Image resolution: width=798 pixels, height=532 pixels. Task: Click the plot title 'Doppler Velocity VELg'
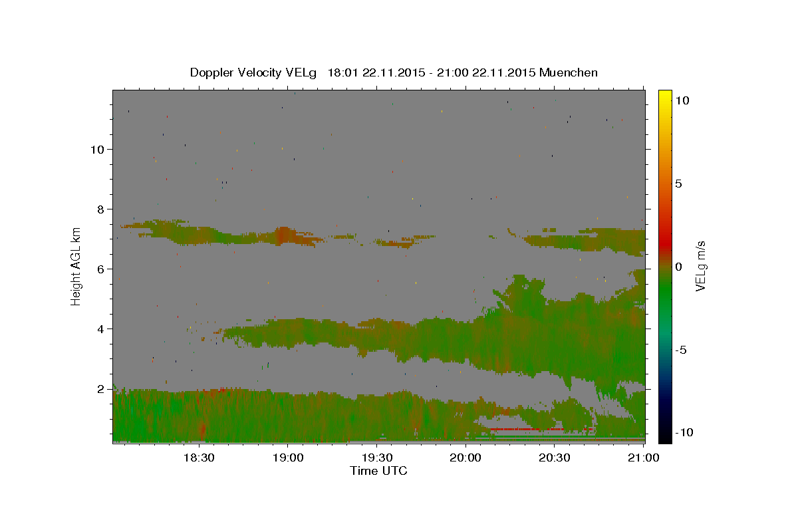click(x=253, y=72)
